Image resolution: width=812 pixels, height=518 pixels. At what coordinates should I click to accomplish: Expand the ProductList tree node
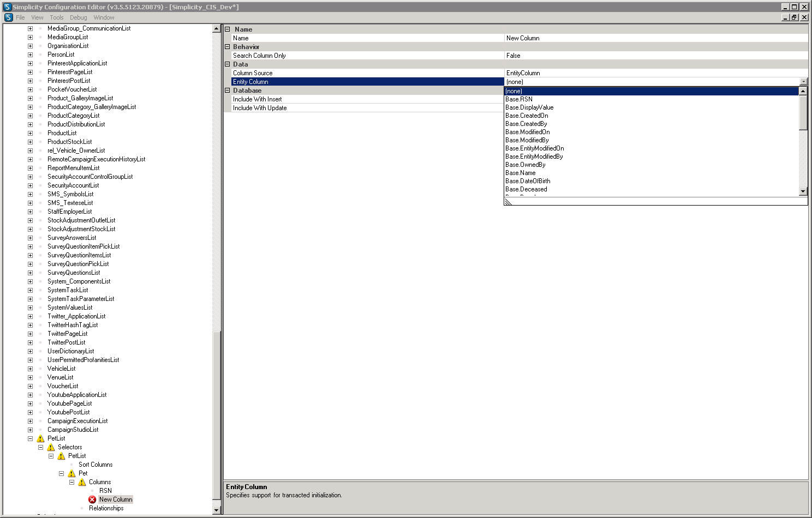[x=30, y=133]
